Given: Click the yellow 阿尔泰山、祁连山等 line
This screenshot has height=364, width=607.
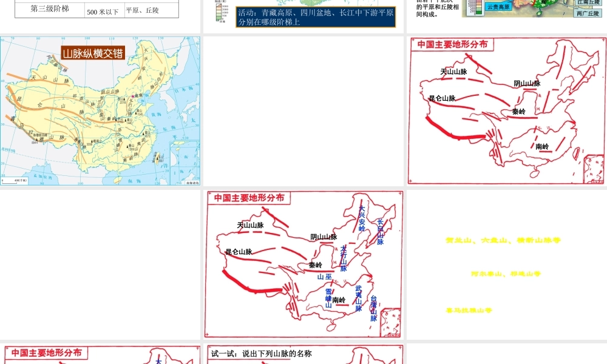Looking at the screenshot, I should (506, 274).
